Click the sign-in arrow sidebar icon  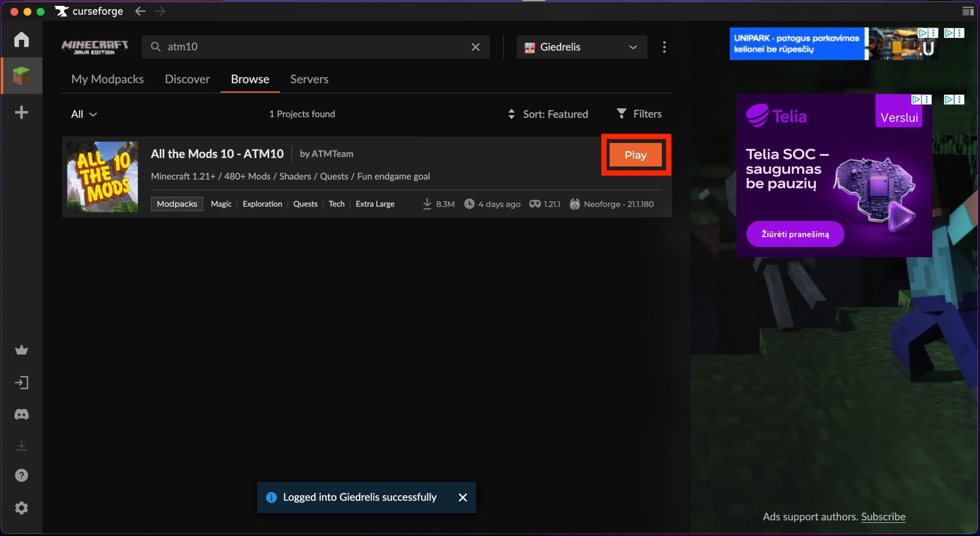tap(21, 383)
